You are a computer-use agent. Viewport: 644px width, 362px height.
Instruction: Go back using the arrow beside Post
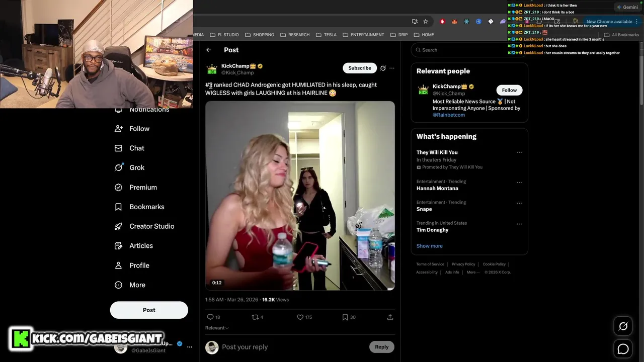(x=209, y=50)
